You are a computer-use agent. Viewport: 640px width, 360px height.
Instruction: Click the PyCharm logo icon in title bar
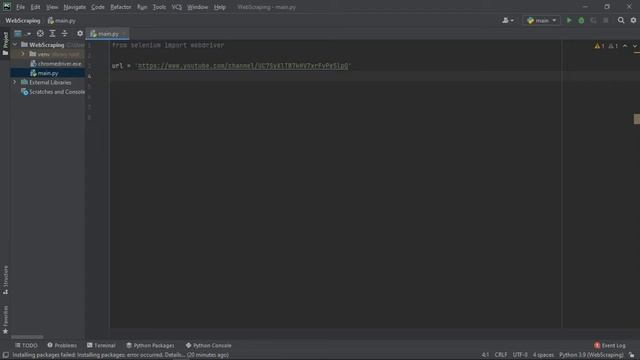7,7
